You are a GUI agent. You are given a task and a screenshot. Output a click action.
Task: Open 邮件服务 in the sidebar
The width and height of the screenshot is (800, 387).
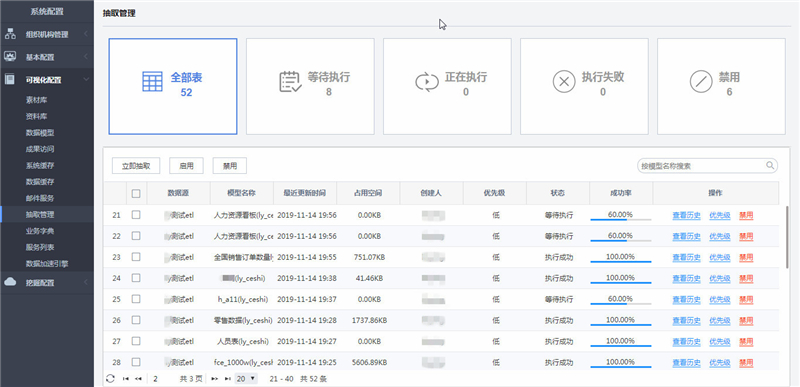(x=40, y=198)
